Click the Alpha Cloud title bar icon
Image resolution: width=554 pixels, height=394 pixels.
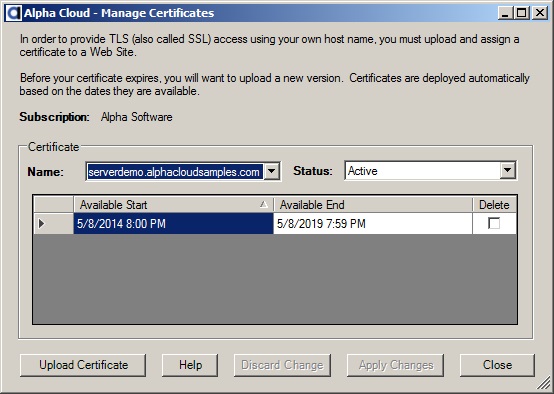tap(14, 13)
